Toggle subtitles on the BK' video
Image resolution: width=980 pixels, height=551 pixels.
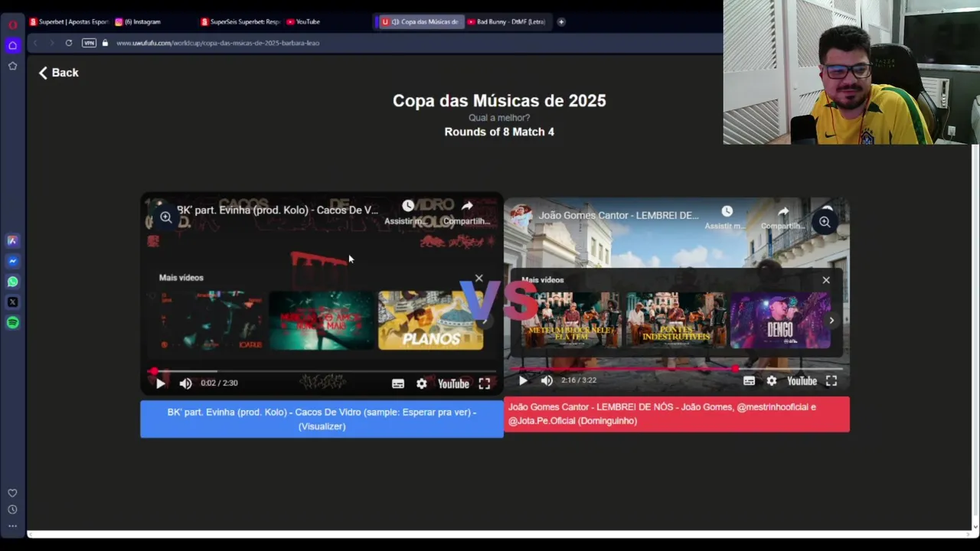[x=398, y=383]
